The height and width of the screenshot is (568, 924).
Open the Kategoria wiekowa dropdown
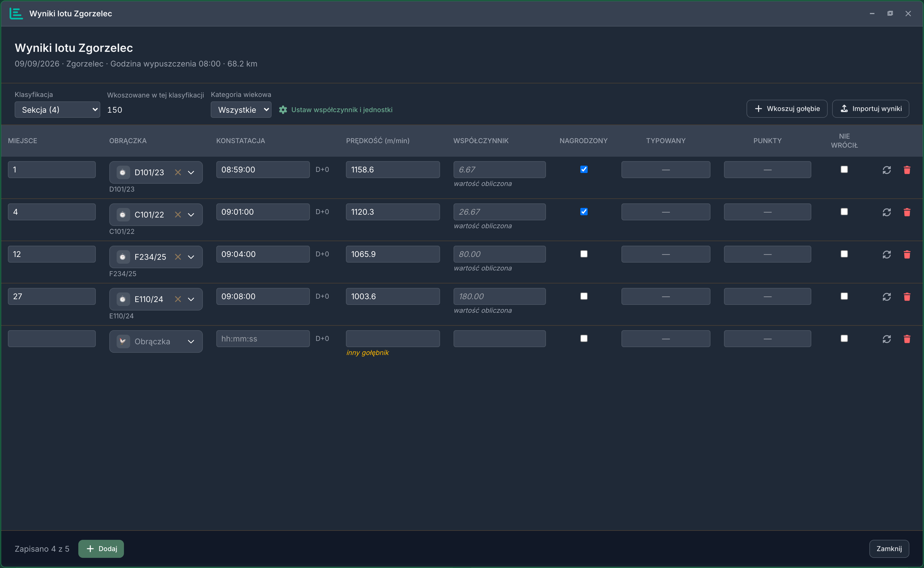click(x=241, y=110)
